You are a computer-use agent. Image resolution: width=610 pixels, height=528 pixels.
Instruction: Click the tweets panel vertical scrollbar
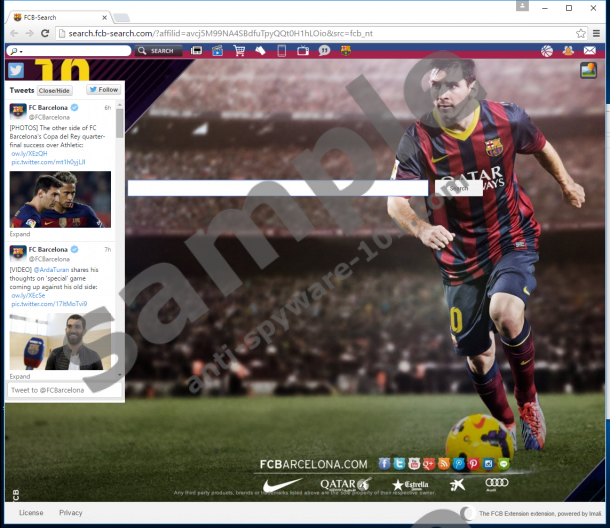[120, 125]
